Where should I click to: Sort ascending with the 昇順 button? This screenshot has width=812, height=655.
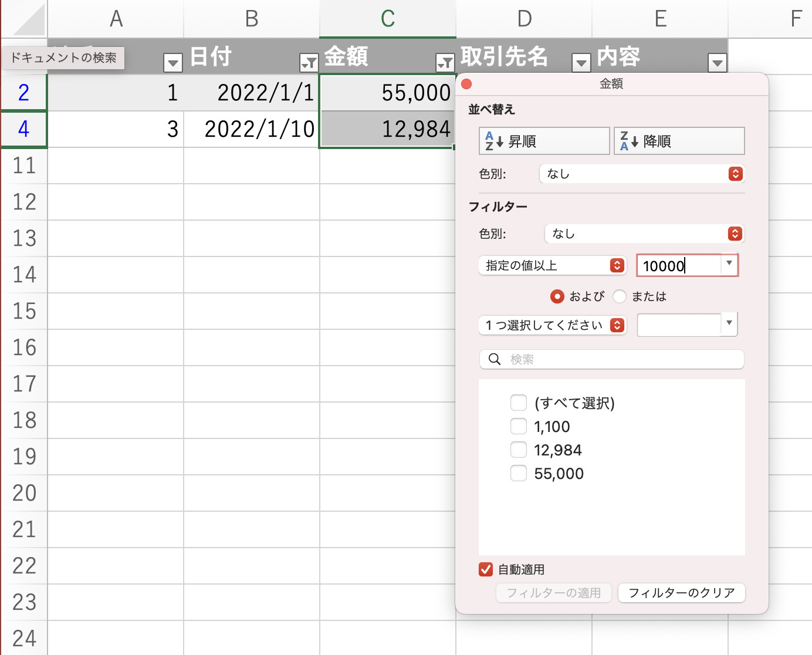544,141
